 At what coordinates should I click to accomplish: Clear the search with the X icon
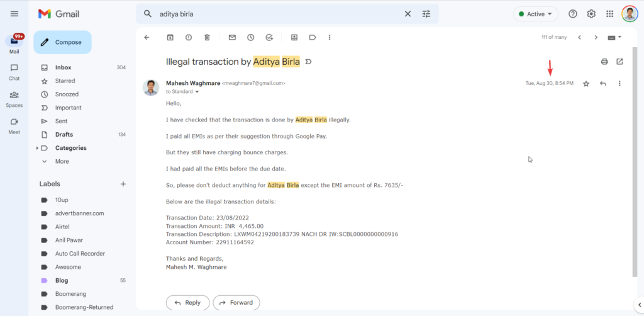coord(408,14)
